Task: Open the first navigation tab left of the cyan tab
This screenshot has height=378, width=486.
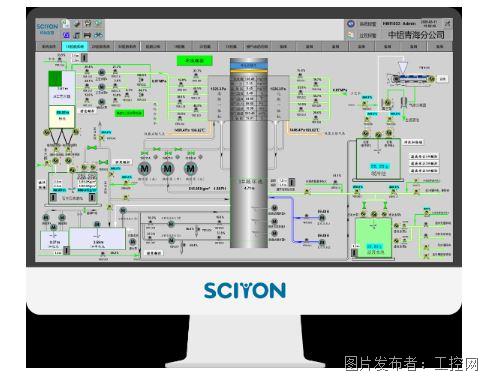Action: (x=49, y=46)
